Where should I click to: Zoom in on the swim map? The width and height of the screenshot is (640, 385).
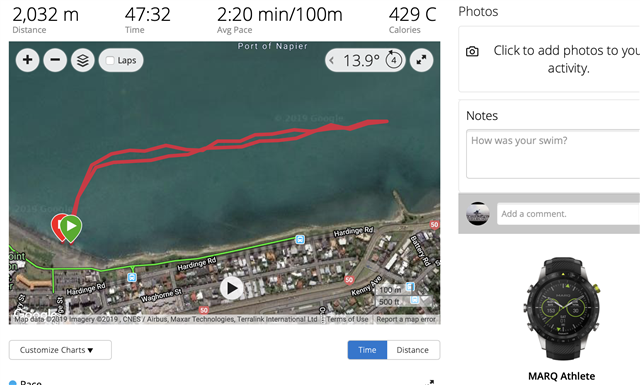tap(27, 60)
